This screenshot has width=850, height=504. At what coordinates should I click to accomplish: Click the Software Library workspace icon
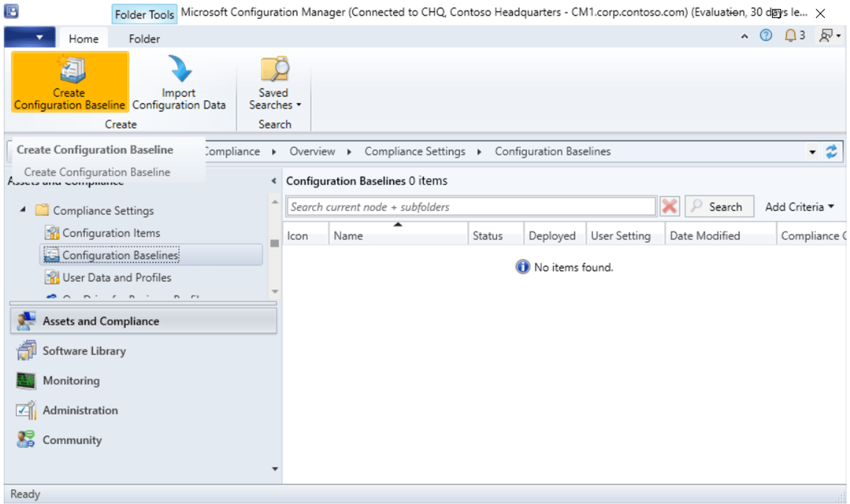coord(26,351)
